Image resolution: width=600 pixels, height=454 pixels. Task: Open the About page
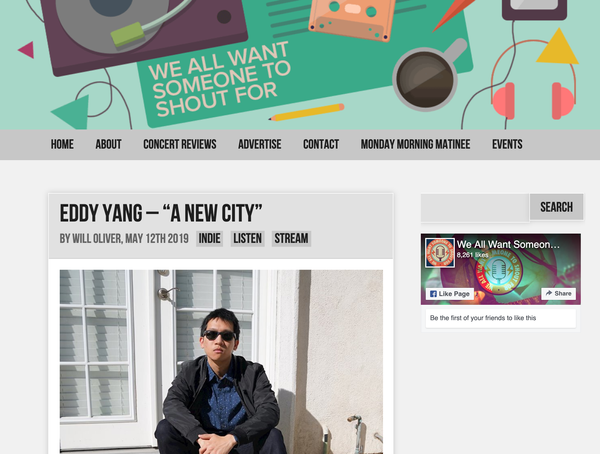click(x=108, y=144)
